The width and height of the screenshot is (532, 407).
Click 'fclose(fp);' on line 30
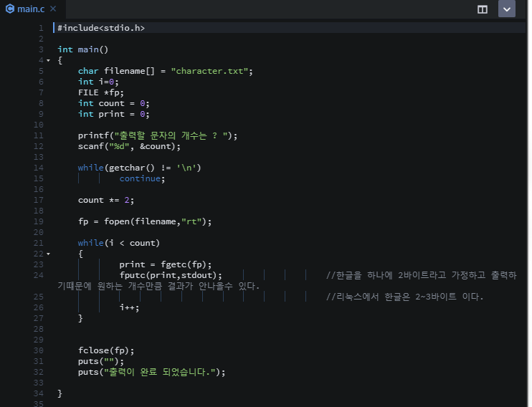click(x=106, y=350)
